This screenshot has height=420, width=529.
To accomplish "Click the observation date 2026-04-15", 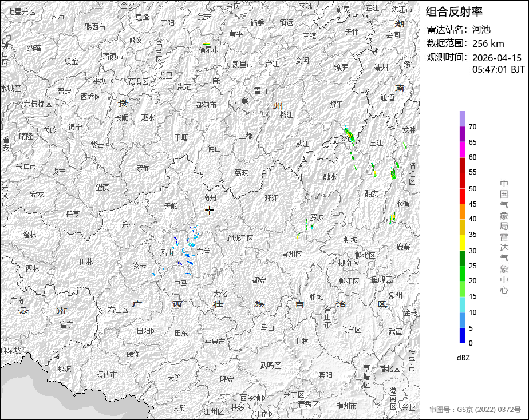I will 496,58.
